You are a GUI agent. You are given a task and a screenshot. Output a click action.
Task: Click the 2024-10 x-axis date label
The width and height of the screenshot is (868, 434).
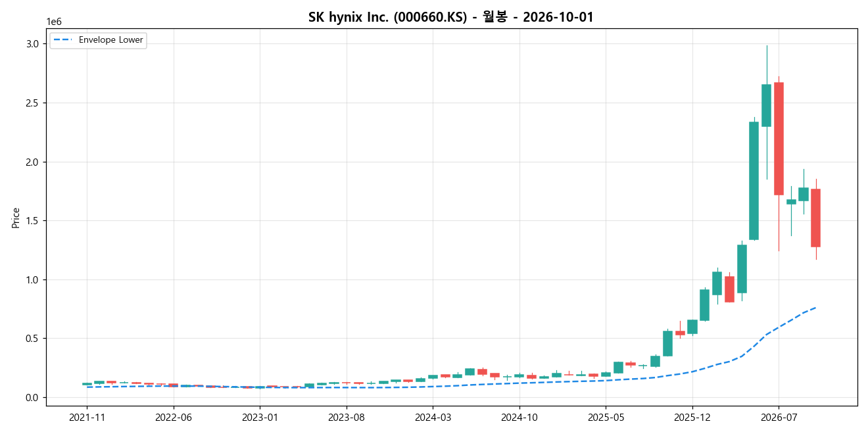519,417
